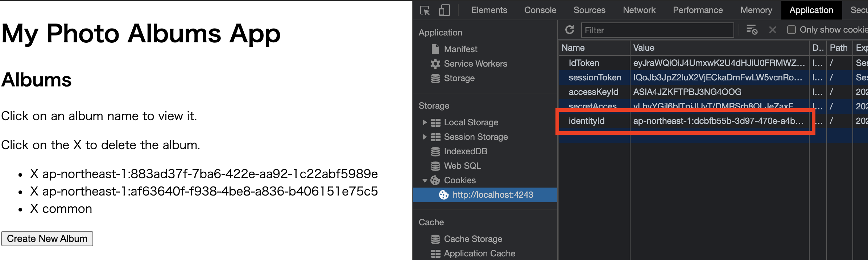868x260 pixels.
Task: Click inside the cookie Filter field
Action: [x=657, y=30]
